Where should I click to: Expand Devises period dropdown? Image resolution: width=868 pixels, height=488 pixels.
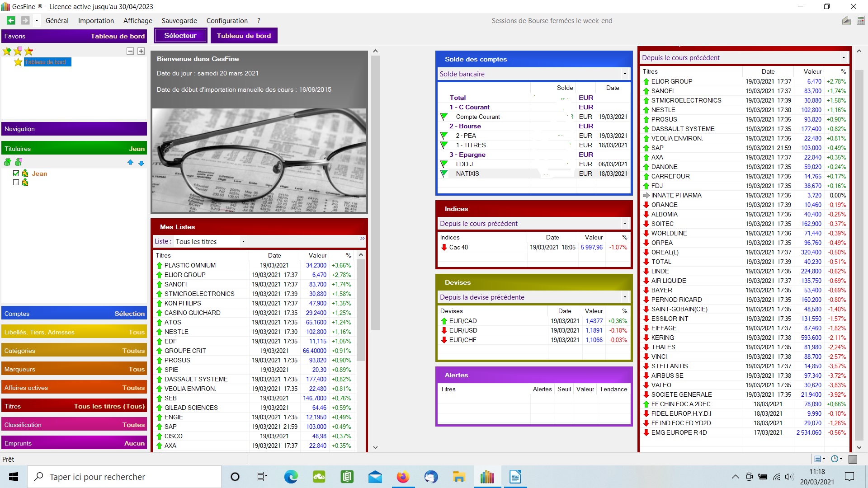click(x=625, y=297)
